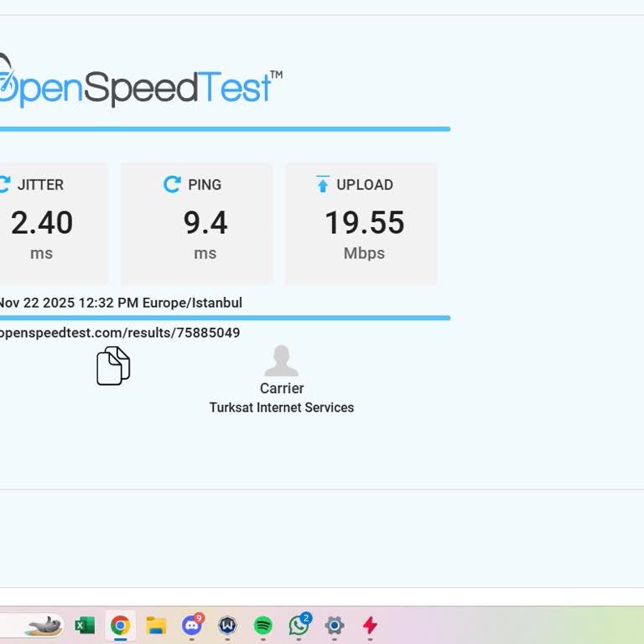This screenshot has height=644, width=644.
Task: Click the Ping refresh arrow icon
Action: pos(172,184)
